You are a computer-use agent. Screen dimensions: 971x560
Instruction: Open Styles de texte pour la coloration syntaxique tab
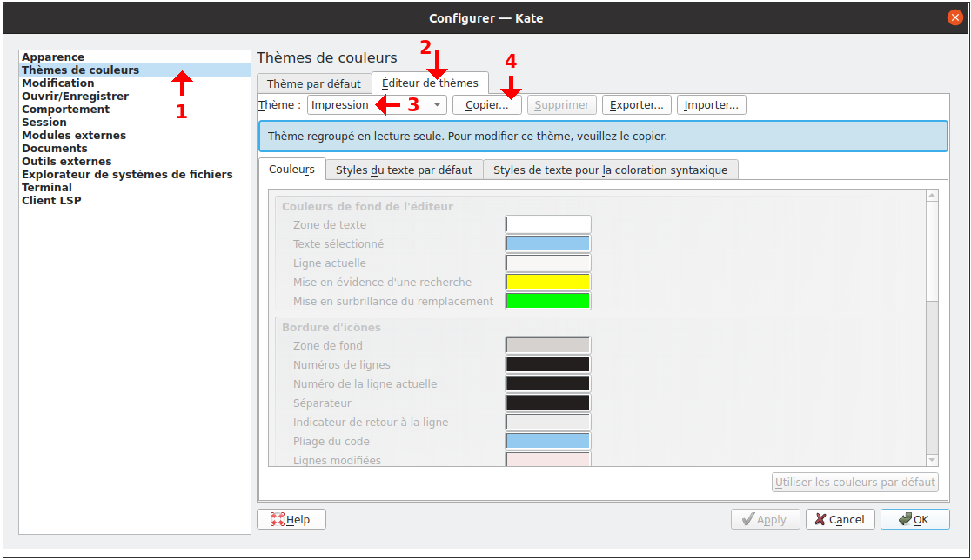point(611,170)
